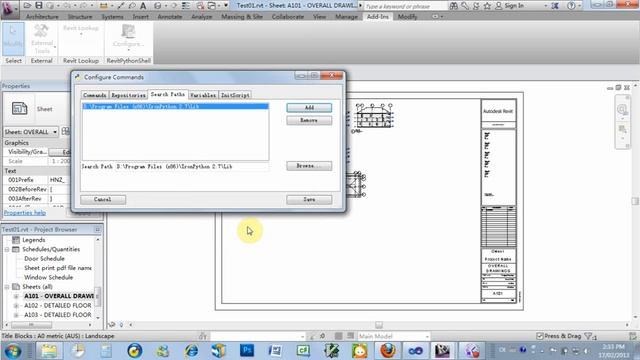Click the clock in the system tray
Screen dimensions: 640x360
613,351
